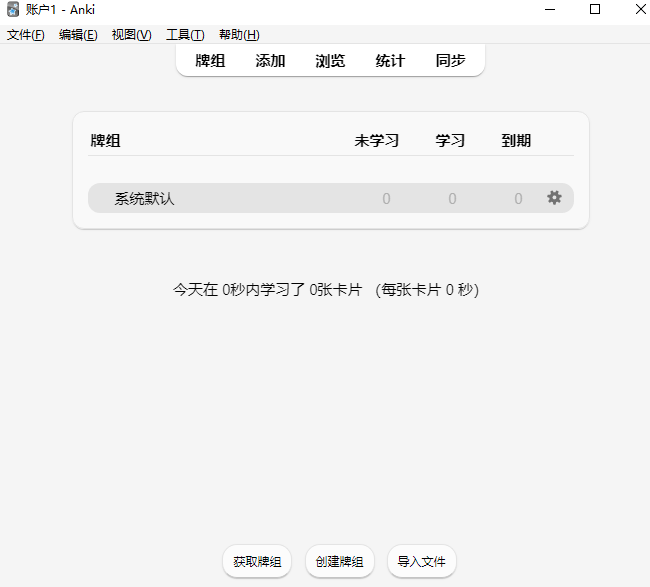The image size is (650, 587).
Task: Maximize the Anki window
Action: (595, 10)
